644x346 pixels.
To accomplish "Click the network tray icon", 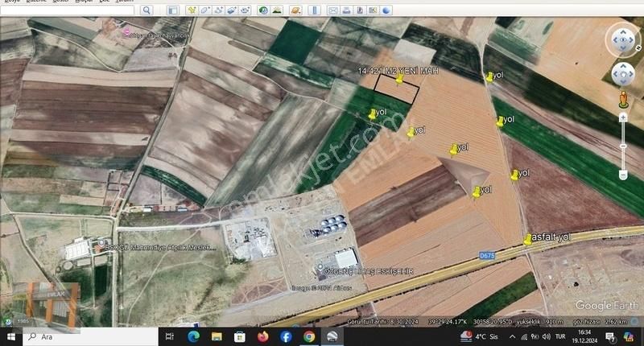I will (x=524, y=336).
